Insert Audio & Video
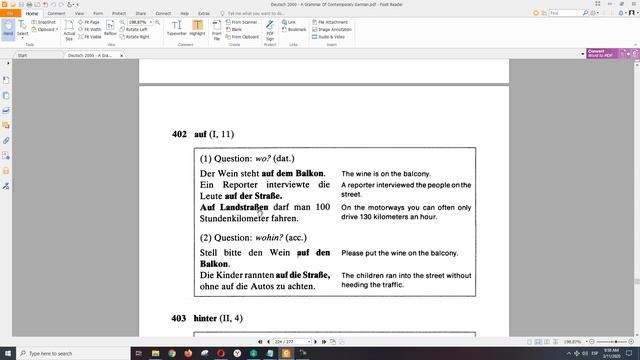 pos(329,37)
